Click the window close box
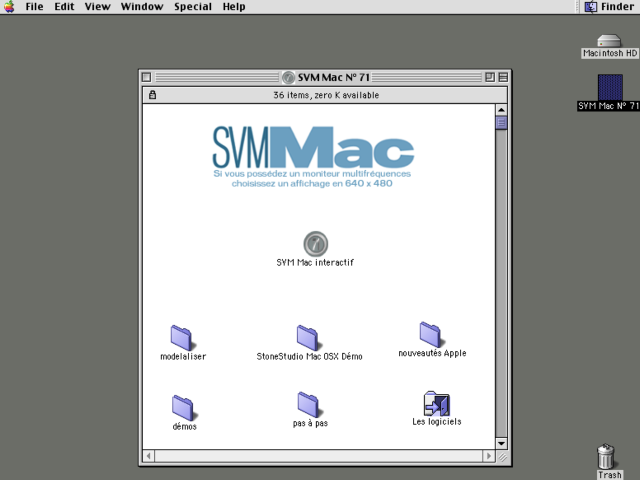Image resolution: width=640 pixels, height=480 pixels. 147,77
